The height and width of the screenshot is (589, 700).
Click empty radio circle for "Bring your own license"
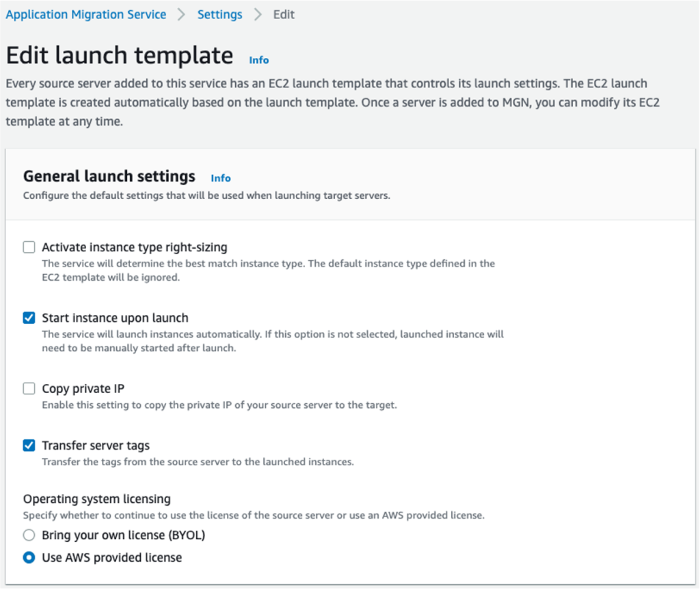(x=29, y=535)
